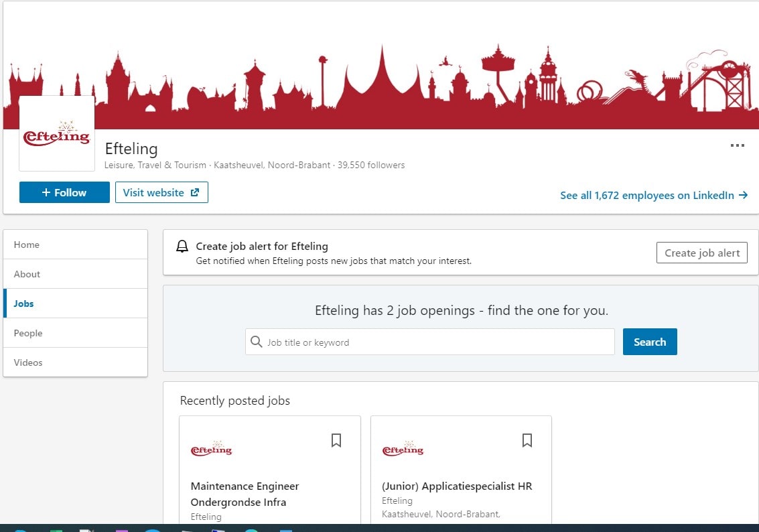Open the People tab

pos(76,333)
